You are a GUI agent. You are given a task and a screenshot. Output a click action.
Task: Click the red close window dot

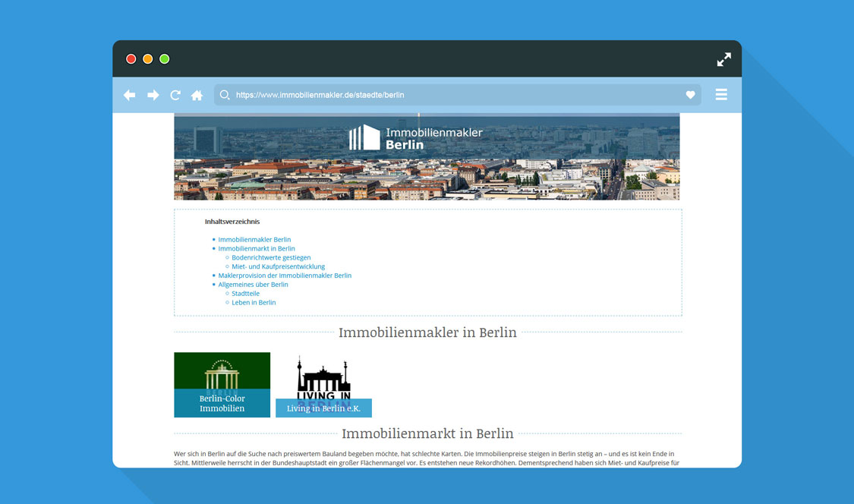(131, 59)
